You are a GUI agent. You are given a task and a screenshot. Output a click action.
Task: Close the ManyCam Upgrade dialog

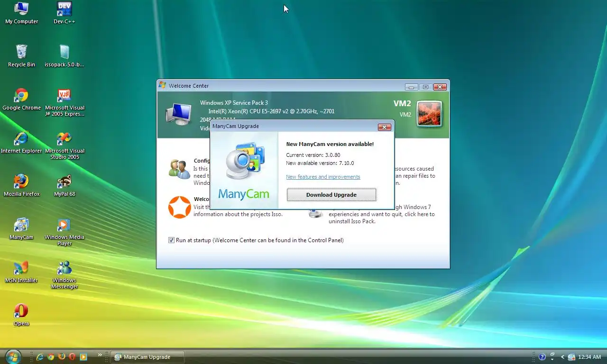tap(385, 127)
